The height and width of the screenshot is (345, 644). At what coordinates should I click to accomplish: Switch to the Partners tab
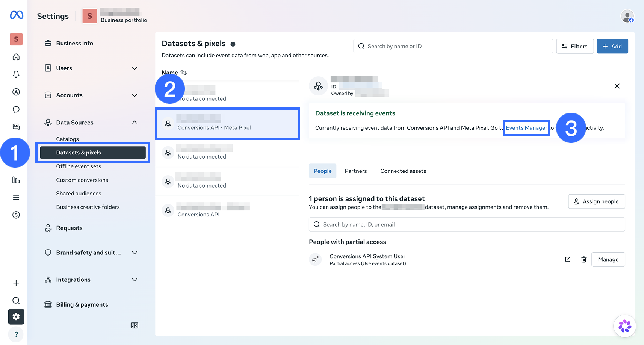(356, 171)
